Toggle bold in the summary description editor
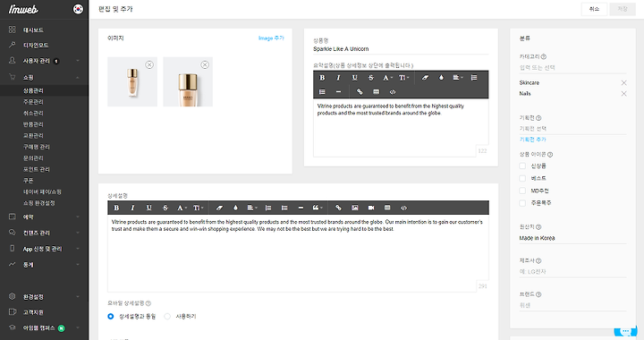644x340 pixels. 322,78
